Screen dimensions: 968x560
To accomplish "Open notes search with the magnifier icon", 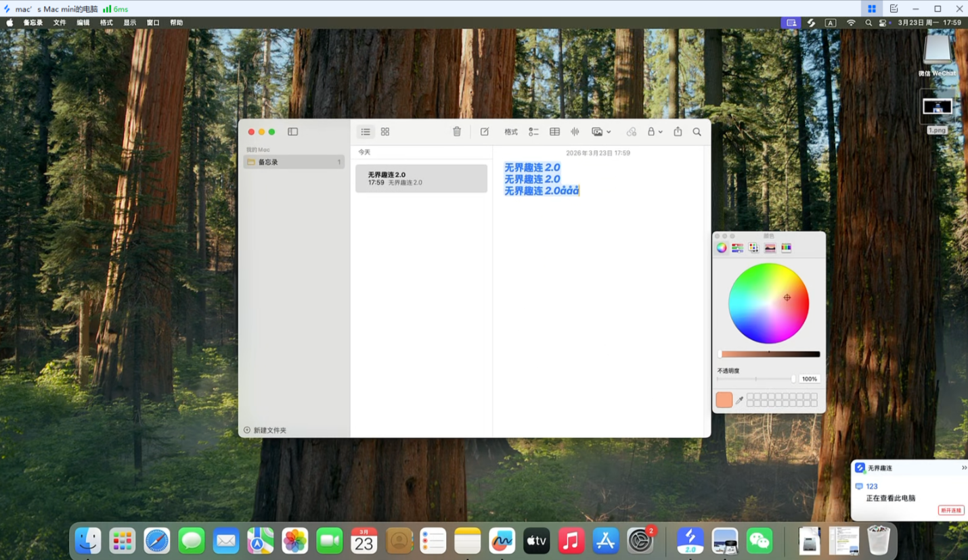I will tap(697, 132).
